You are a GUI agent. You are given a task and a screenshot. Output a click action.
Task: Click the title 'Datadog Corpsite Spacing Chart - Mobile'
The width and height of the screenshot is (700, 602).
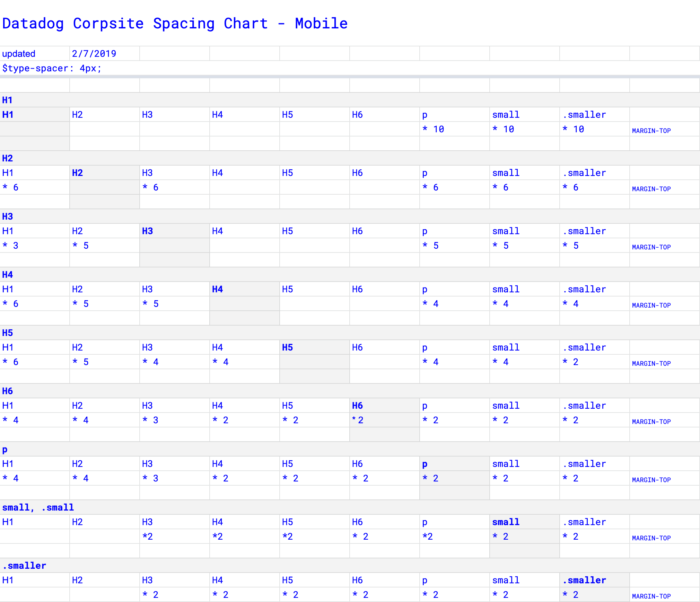[175, 24]
